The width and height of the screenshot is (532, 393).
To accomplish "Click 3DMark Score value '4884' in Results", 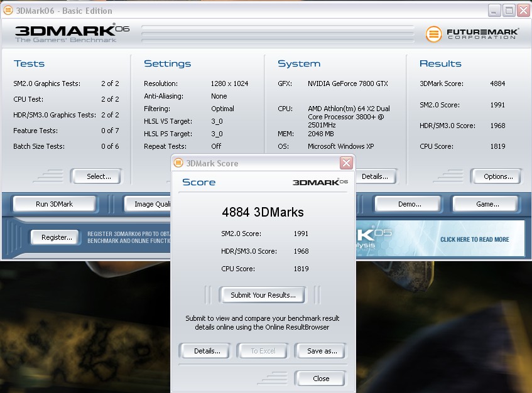I will point(497,83).
